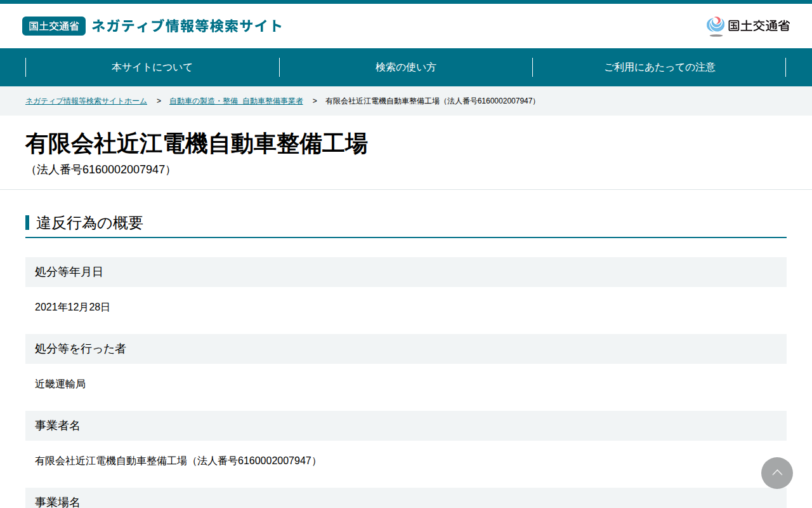Click the 事業者名 field label
This screenshot has width=812, height=508.
coord(58,425)
